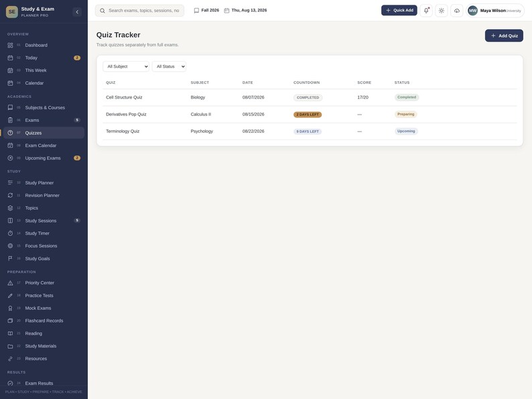The height and width of the screenshot is (399, 532).
Task: Open the All Subject filter dropdown
Action: click(126, 66)
